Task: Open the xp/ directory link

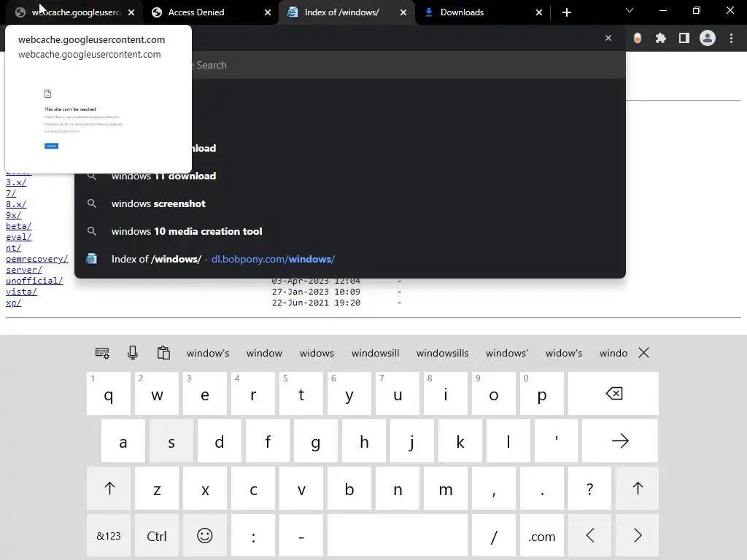Action: click(x=13, y=303)
